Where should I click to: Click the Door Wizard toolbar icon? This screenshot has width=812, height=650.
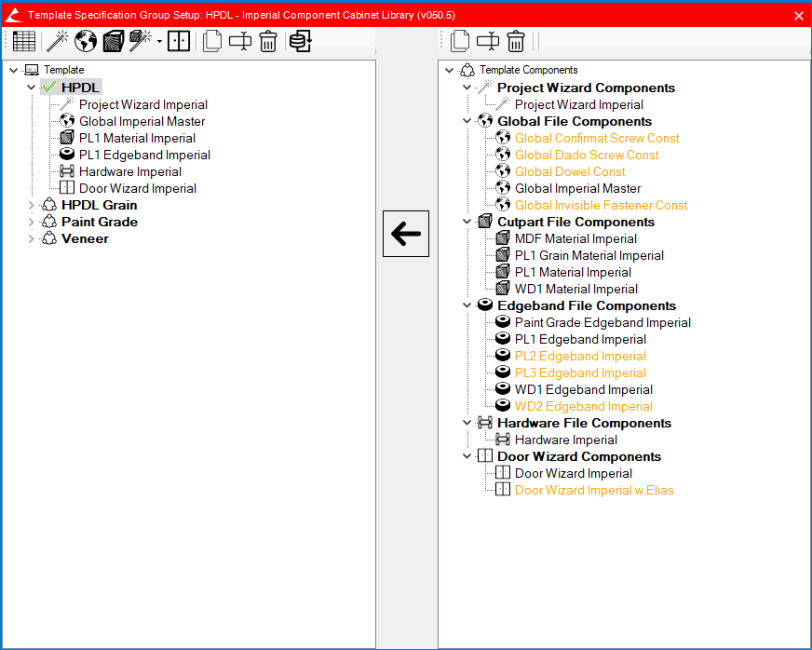tap(179, 41)
